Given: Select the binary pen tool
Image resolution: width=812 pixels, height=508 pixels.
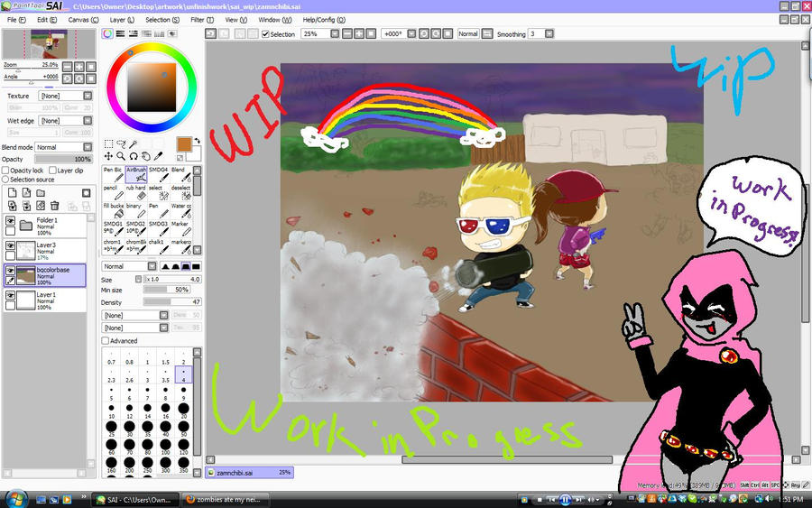Looking at the screenshot, I should [135, 210].
